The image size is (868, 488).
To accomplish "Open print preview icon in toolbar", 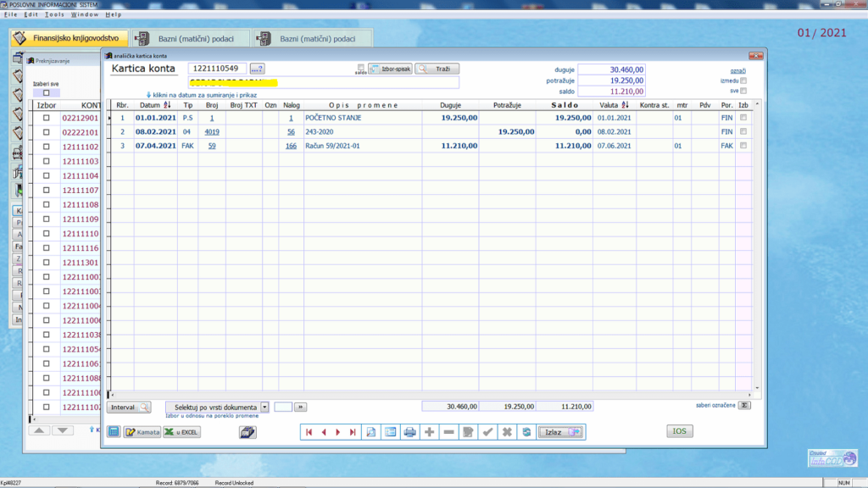I will click(x=371, y=432).
